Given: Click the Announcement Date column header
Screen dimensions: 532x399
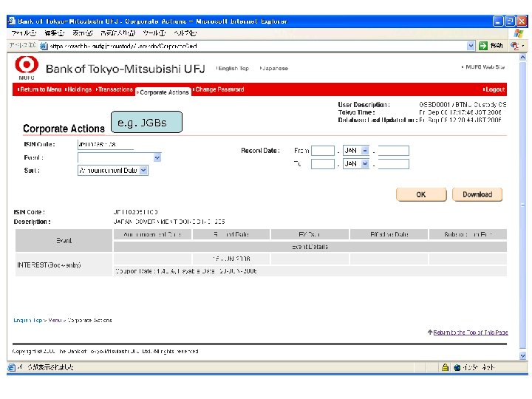Looking at the screenshot, I should (152, 234).
